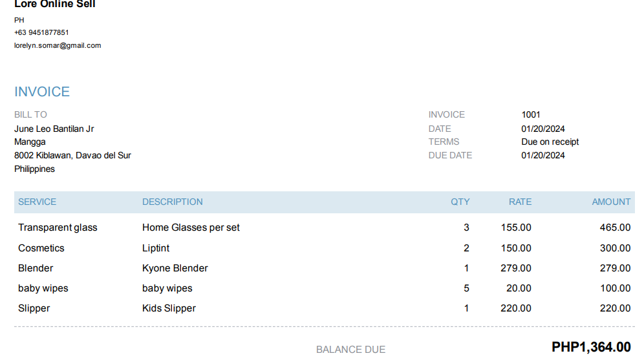Select the Transparent glass service row
644x360 pixels.
pos(58,228)
